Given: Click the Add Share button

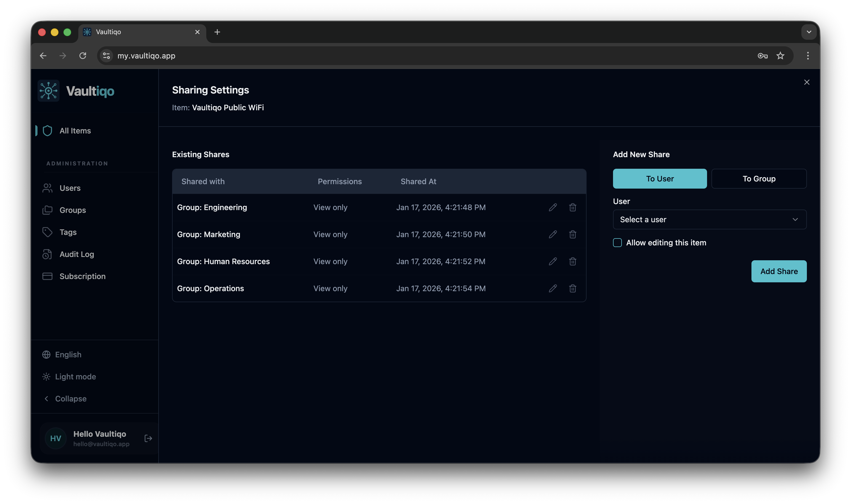Looking at the screenshot, I should point(779,271).
